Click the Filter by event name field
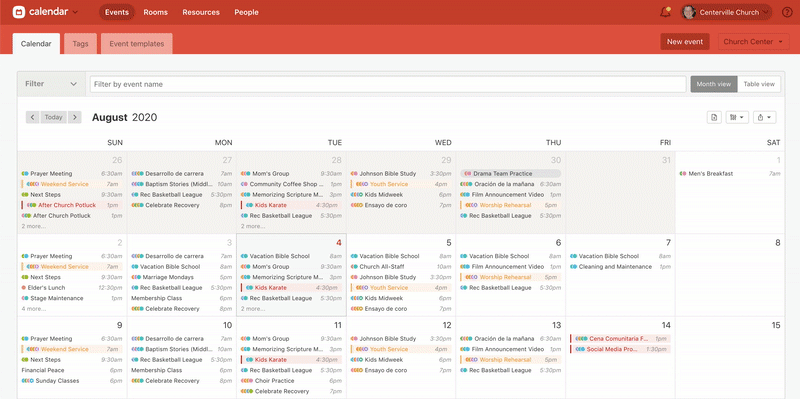800x399 pixels. pos(388,84)
